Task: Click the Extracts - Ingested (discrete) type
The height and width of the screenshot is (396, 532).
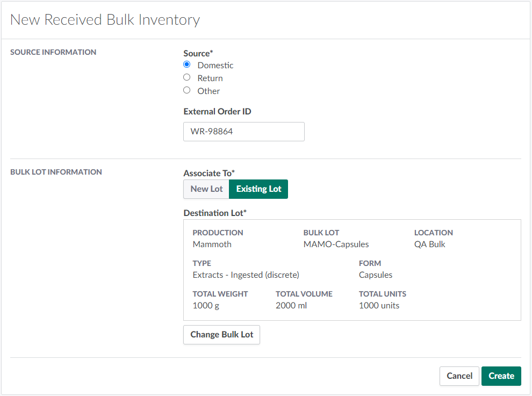Action: pyautogui.click(x=246, y=275)
